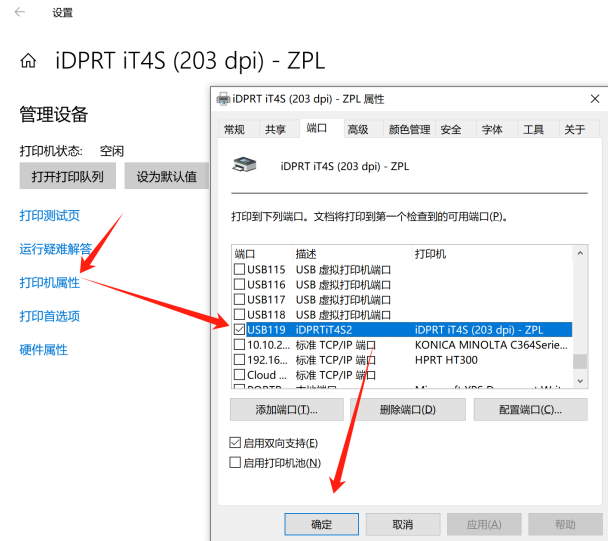608x541 pixels.
Task: Click 打开打印队列 button
Action: 67,176
